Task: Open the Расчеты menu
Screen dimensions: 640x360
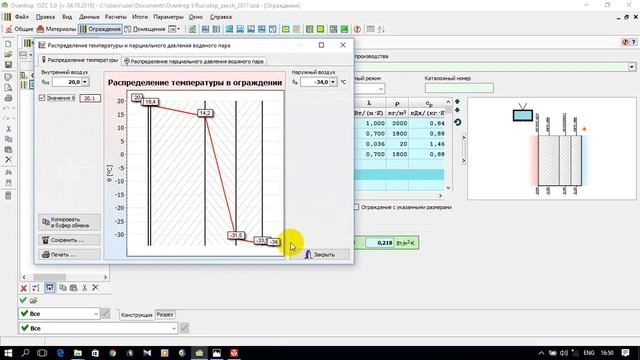Action: [116, 17]
